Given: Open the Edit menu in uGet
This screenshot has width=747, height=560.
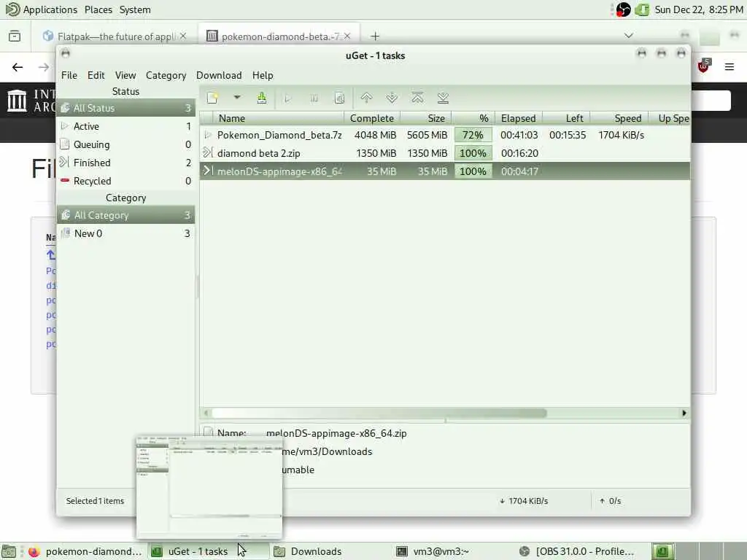Looking at the screenshot, I should point(96,75).
